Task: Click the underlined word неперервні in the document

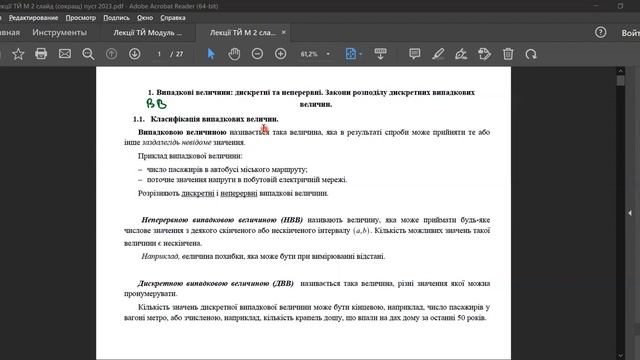Action: click(x=239, y=193)
